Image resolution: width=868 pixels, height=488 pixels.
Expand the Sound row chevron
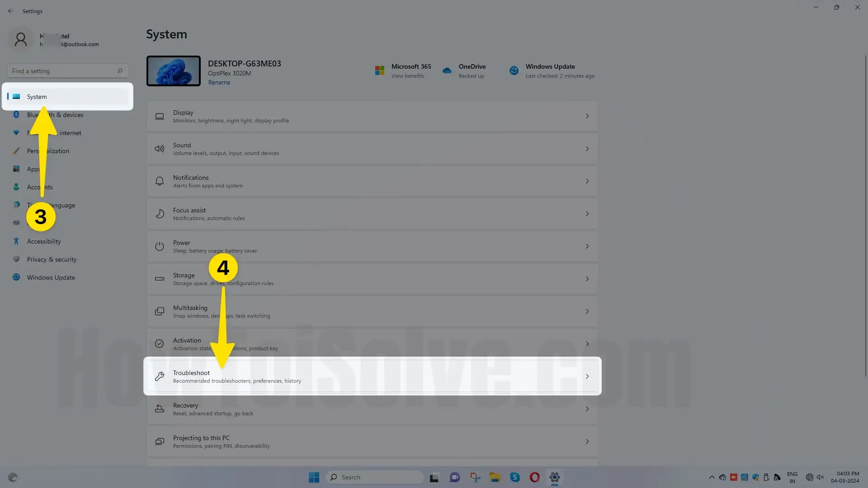(587, 149)
